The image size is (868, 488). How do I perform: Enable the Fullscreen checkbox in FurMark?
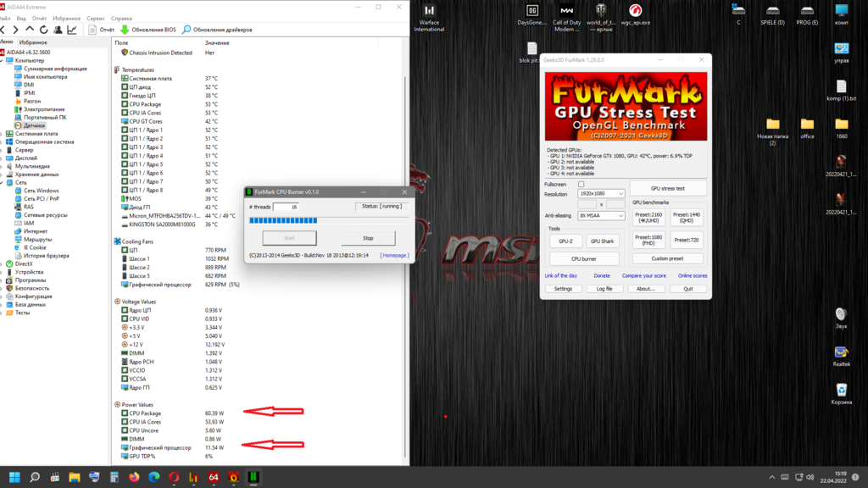click(581, 184)
